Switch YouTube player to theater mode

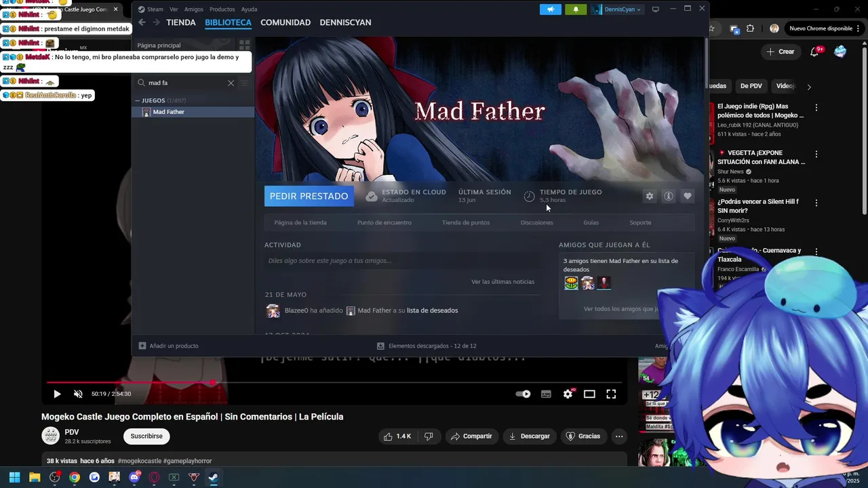click(589, 394)
